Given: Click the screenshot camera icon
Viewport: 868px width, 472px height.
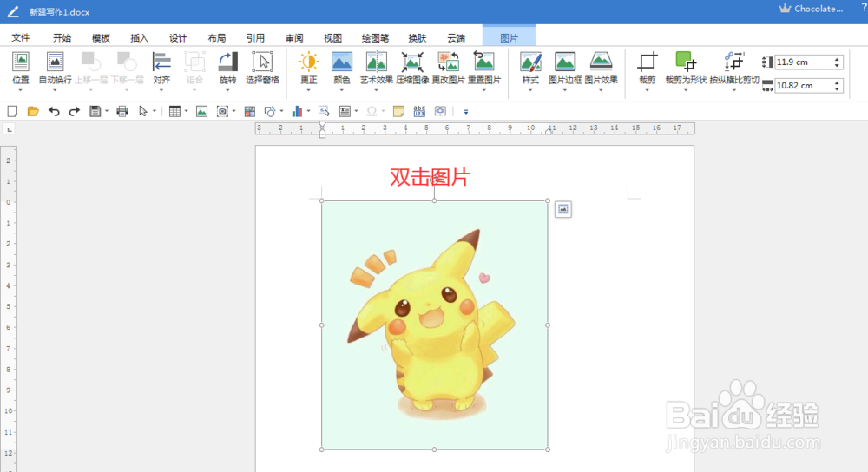Looking at the screenshot, I should click(x=222, y=111).
